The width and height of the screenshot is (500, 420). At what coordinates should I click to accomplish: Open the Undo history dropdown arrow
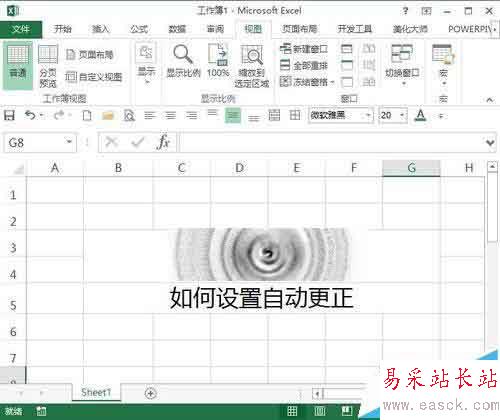[x=42, y=116]
